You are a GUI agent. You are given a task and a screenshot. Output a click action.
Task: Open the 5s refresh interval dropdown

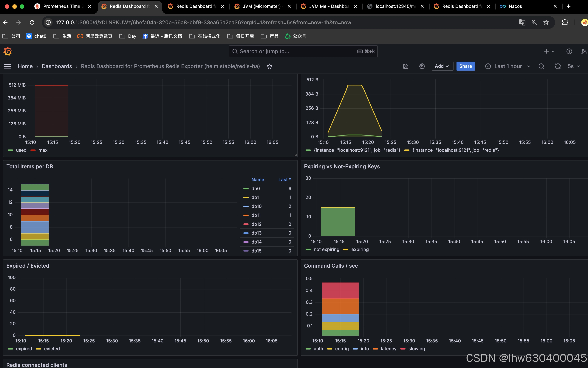point(573,66)
